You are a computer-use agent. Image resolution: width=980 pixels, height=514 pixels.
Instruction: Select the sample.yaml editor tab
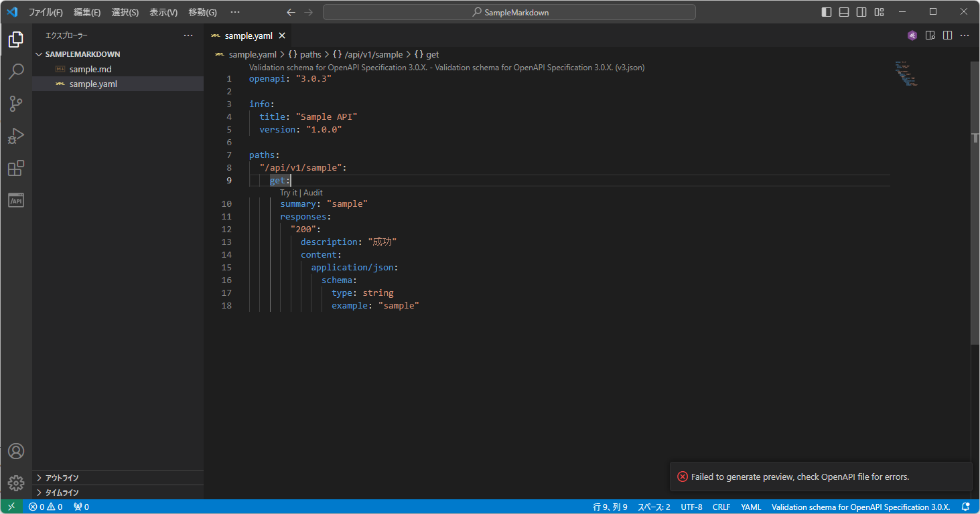pyautogui.click(x=248, y=35)
